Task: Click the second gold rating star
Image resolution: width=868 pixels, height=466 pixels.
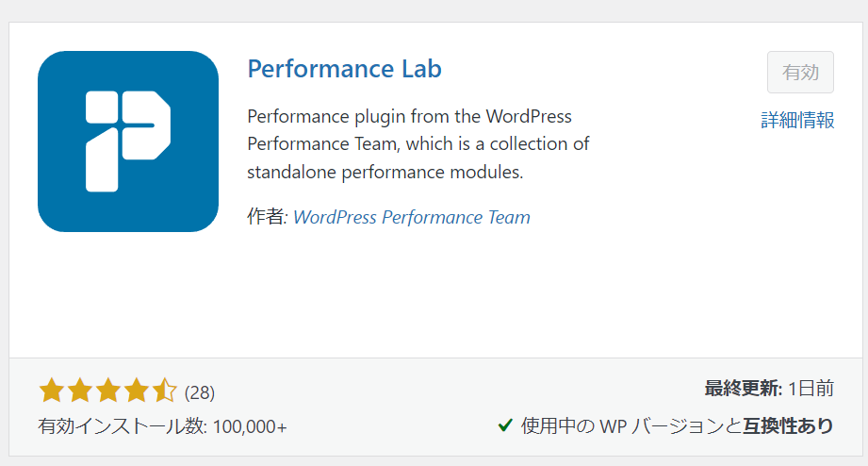Action: coord(80,391)
